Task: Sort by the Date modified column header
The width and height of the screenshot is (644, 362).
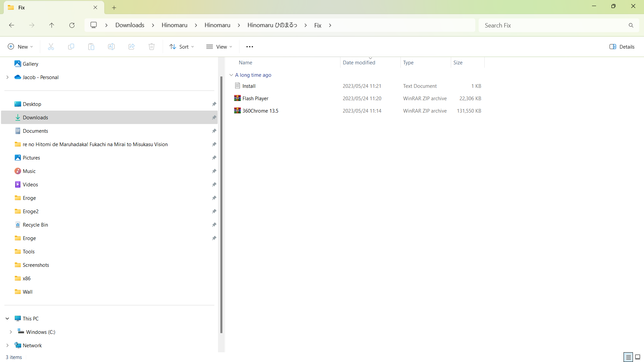Action: click(x=359, y=63)
